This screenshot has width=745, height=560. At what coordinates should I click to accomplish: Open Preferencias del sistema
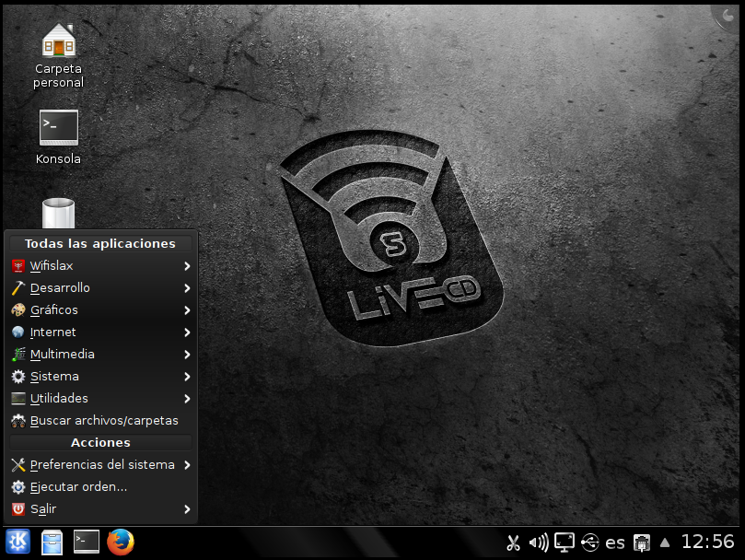coord(100,465)
